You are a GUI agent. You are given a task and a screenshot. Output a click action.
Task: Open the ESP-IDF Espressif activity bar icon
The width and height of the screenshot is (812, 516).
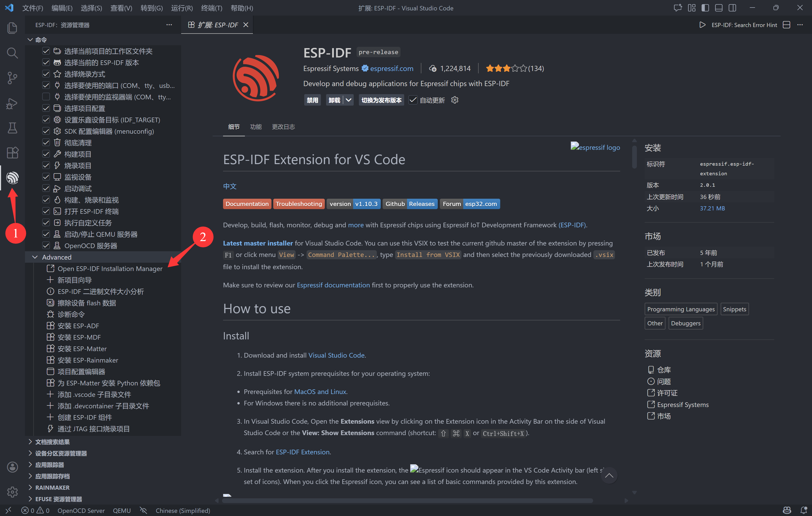pyautogui.click(x=12, y=178)
